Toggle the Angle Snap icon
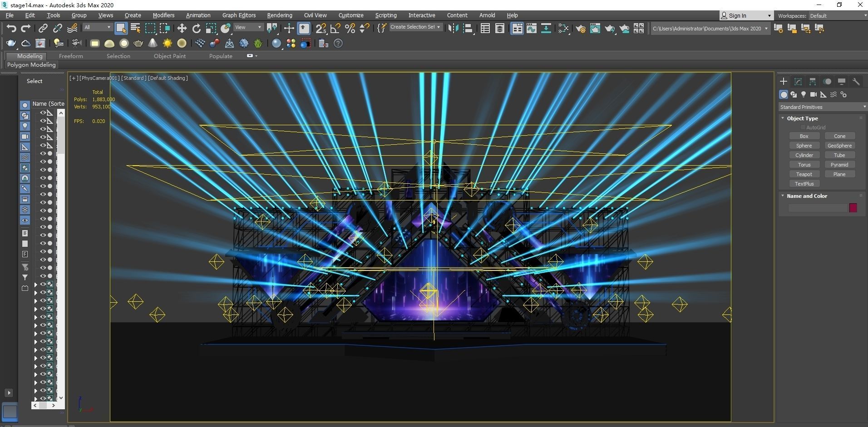This screenshot has width=868, height=427. click(x=335, y=29)
